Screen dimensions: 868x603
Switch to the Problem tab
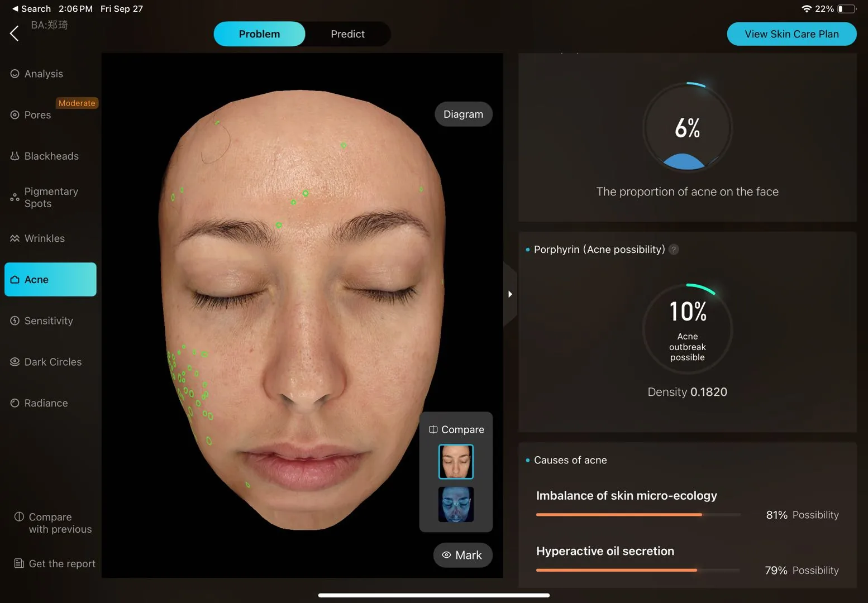[x=259, y=34]
